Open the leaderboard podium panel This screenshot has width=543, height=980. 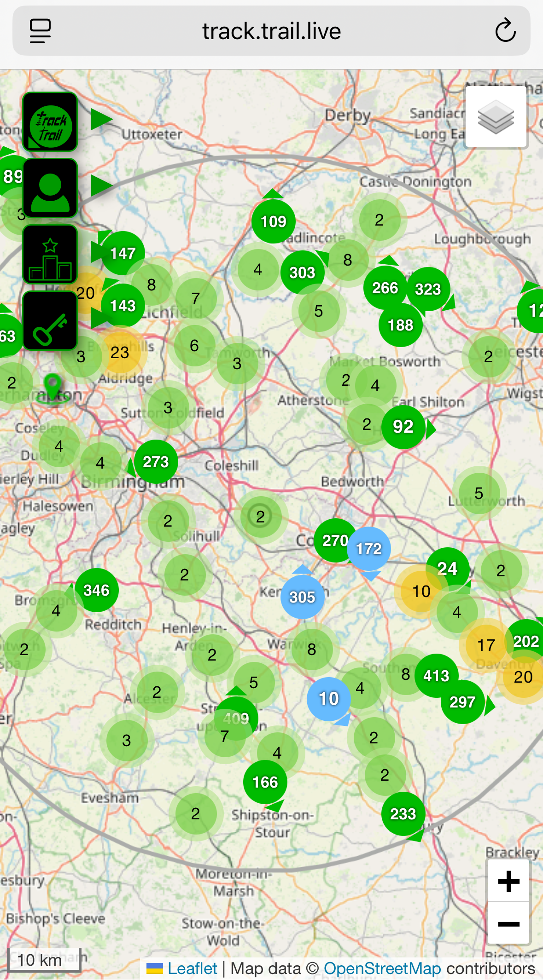[x=50, y=255]
